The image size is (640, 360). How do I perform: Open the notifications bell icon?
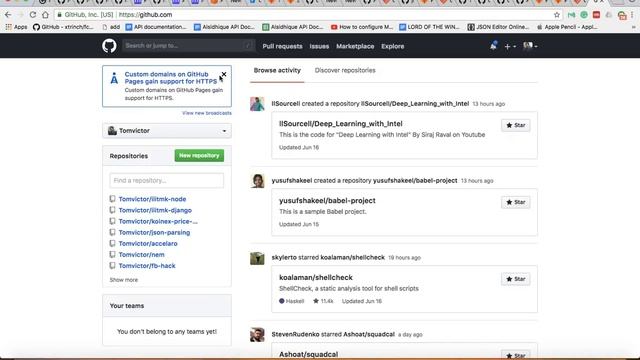click(493, 46)
